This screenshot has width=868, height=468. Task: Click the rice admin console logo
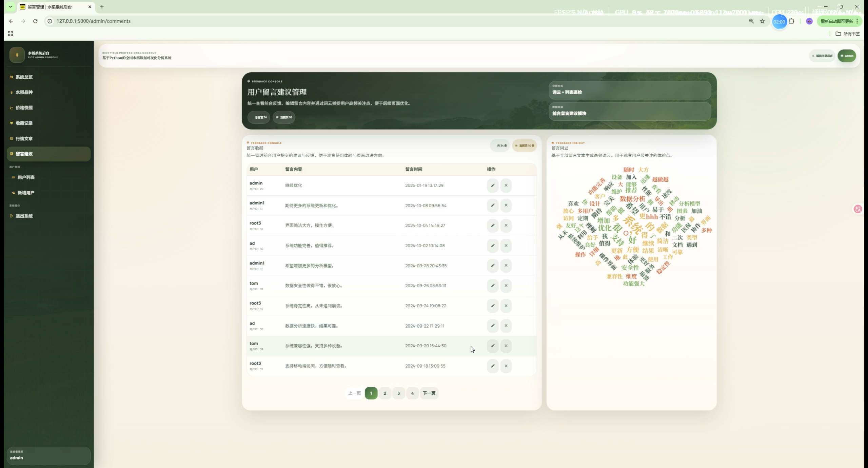click(x=17, y=55)
